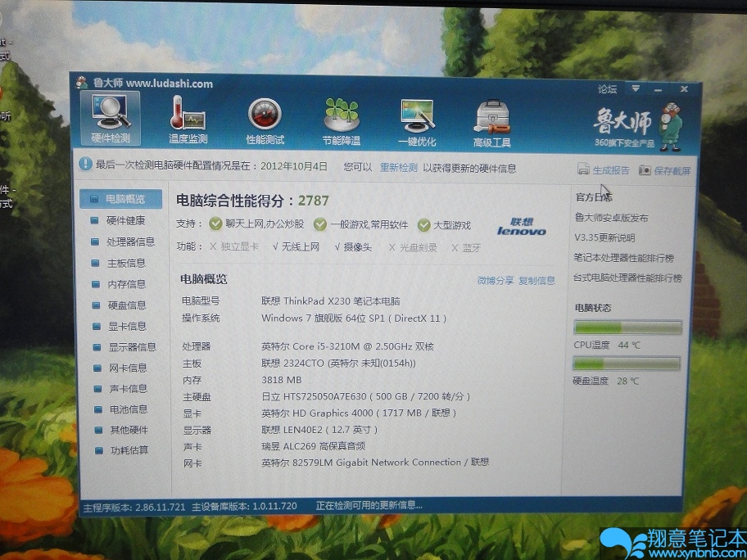Image resolution: width=747 pixels, height=560 pixels.
Task: Click the icon beside 内存信息
Action: tap(95, 284)
